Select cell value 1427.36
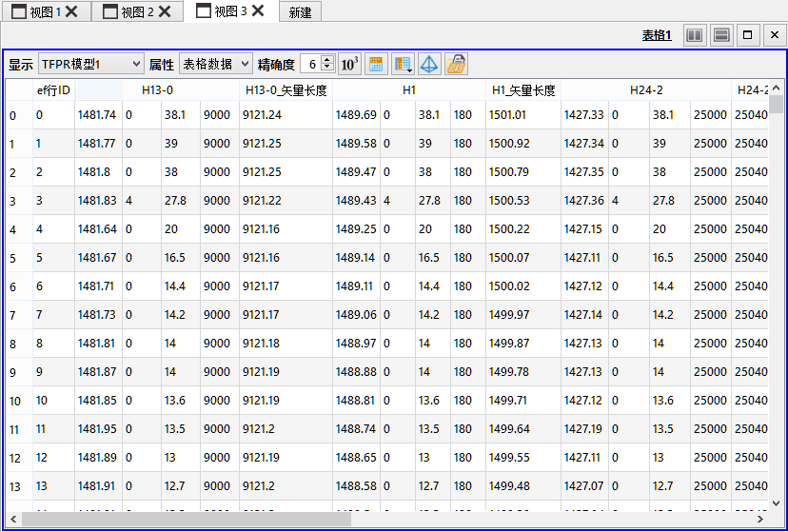788x532 pixels. (583, 201)
